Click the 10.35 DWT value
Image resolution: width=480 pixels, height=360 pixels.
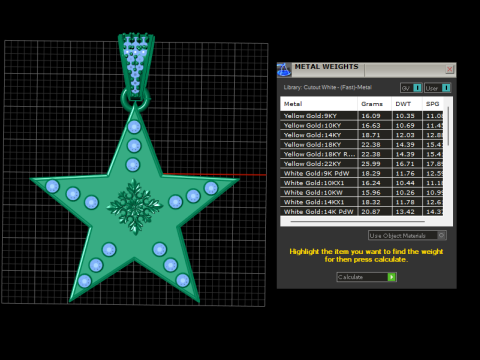pyautogui.click(x=405, y=116)
